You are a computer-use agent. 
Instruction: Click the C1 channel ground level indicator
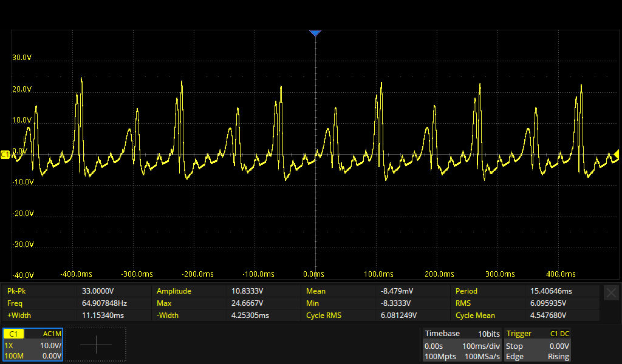[5, 155]
